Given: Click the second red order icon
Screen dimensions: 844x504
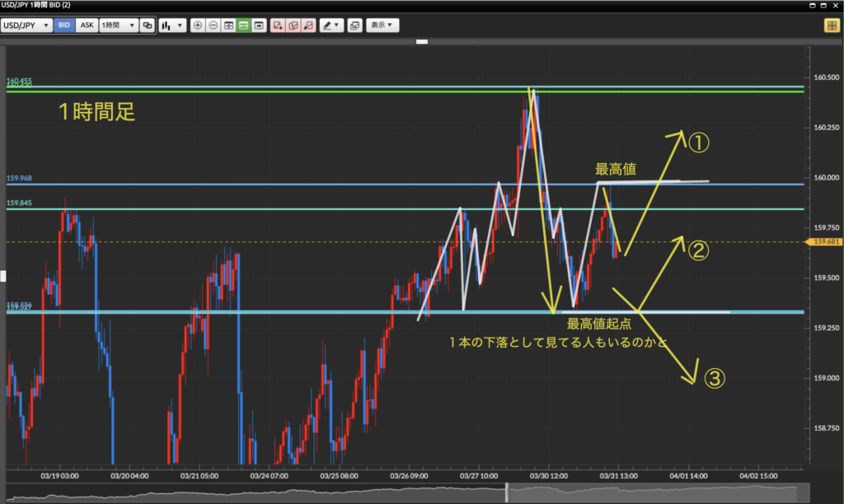Looking at the screenshot, I should 293,26.
